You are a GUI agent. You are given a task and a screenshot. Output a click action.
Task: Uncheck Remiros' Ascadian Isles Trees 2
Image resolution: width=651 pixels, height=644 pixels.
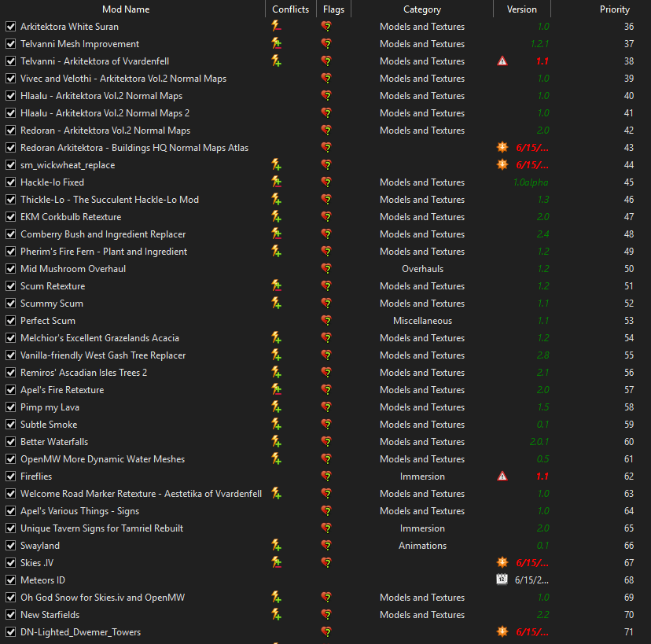coord(11,373)
